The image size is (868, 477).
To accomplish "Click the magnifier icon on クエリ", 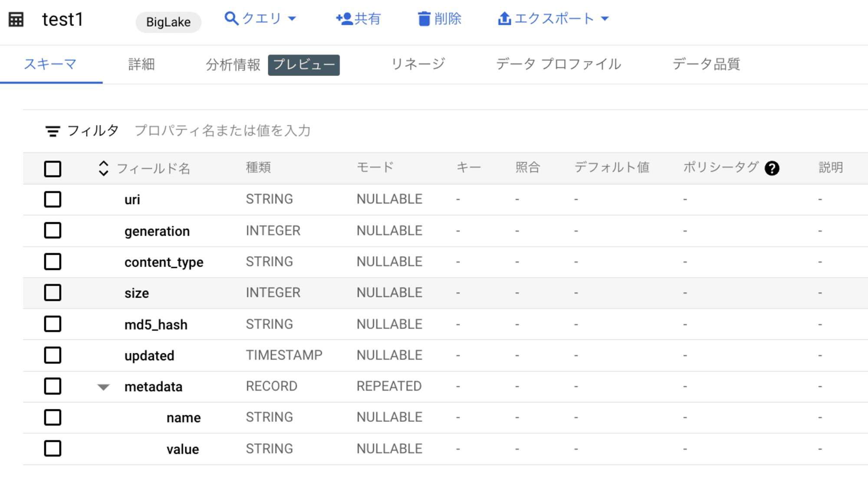I will (x=231, y=19).
